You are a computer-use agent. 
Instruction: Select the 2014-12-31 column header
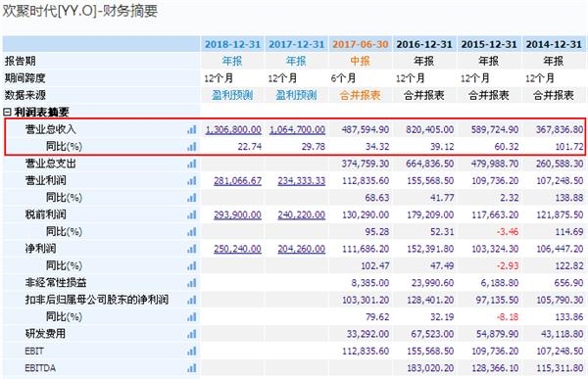click(554, 44)
